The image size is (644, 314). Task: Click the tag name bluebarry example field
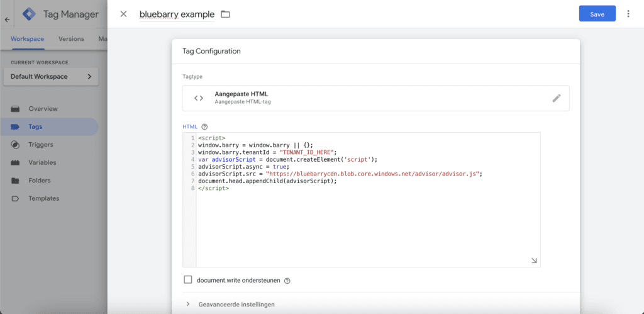point(177,14)
